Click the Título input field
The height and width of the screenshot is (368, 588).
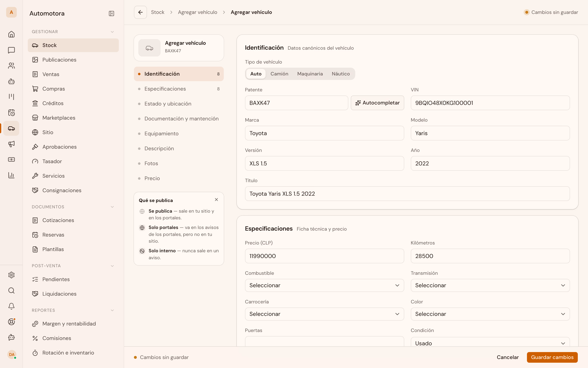click(x=407, y=194)
